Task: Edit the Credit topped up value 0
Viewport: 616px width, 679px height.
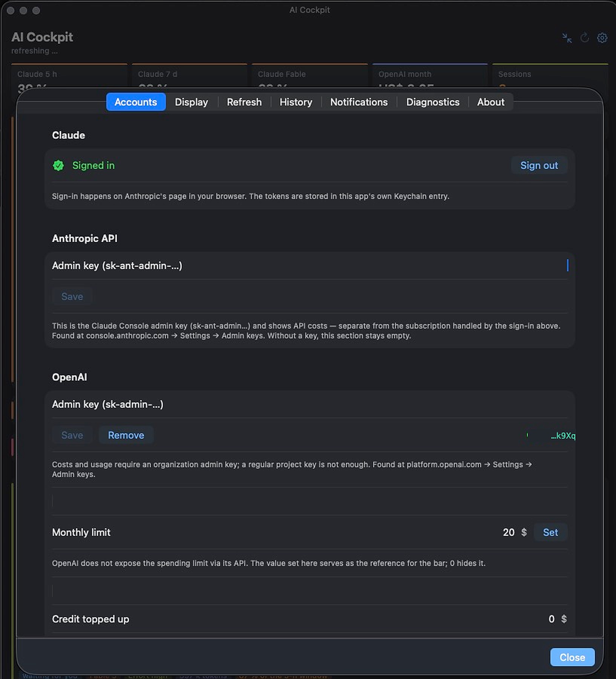Action: pos(552,619)
